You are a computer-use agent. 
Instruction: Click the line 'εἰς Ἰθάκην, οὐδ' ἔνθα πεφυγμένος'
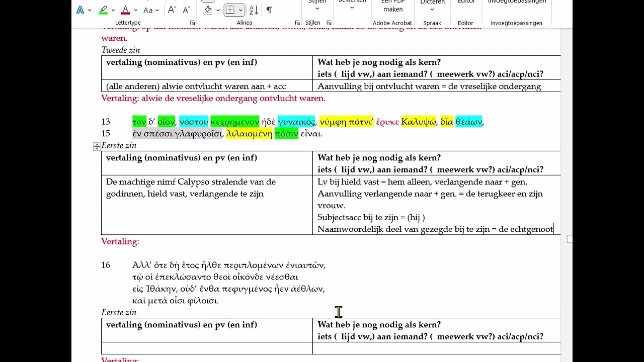click(x=228, y=289)
